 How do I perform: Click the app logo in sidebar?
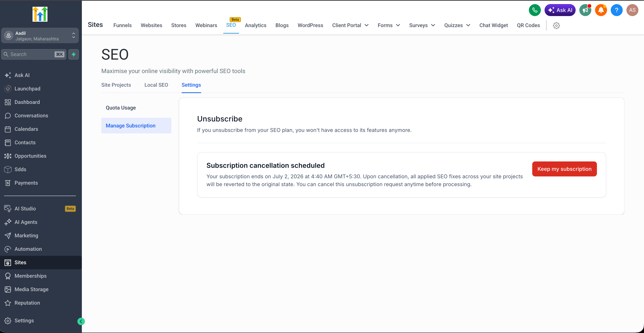[40, 14]
